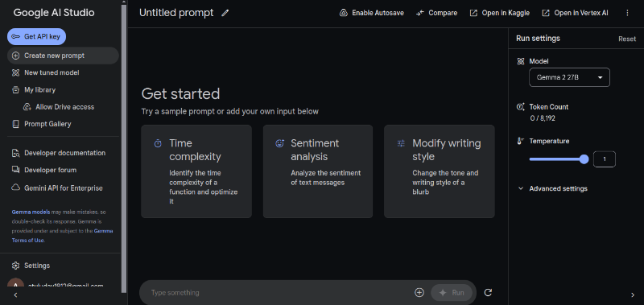Image resolution: width=644 pixels, height=305 pixels.
Task: Click the Model icon in Run settings
Action: pos(520,61)
